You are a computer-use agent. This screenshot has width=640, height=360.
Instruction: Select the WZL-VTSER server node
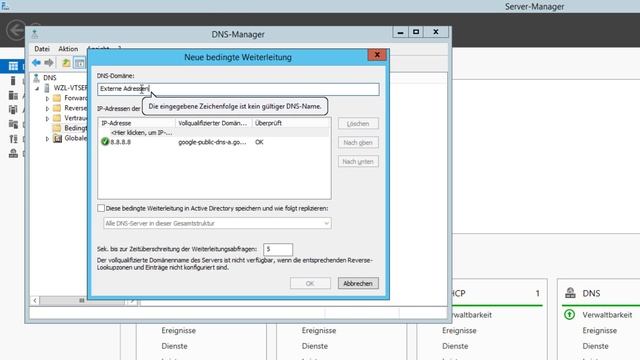pyautogui.click(x=70, y=88)
